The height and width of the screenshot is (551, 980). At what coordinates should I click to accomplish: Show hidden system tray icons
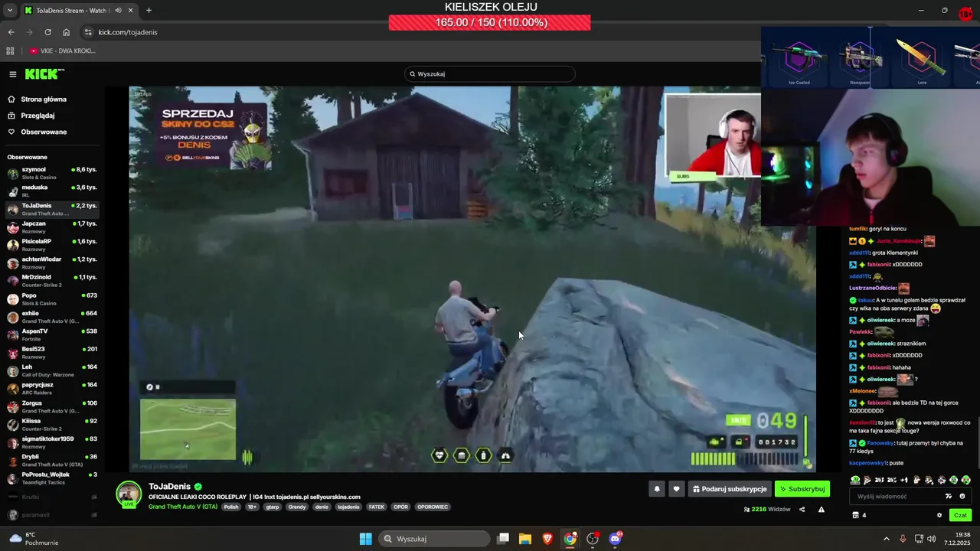[887, 539]
